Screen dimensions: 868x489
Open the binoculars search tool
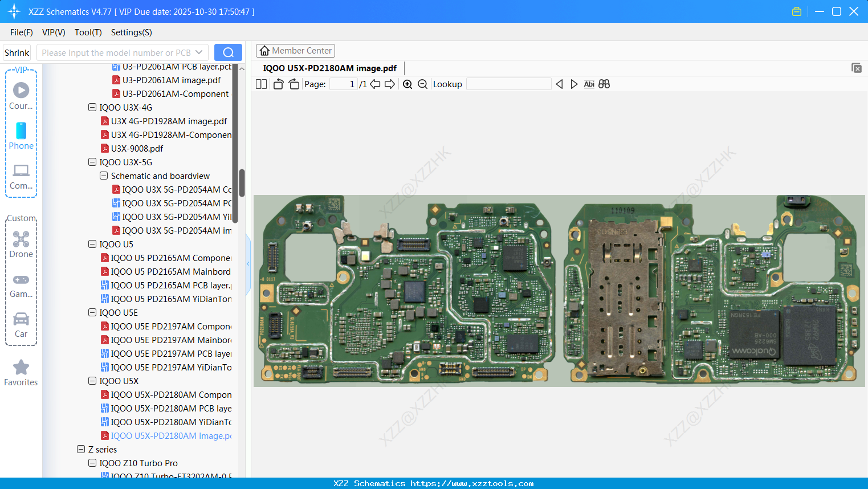click(604, 84)
